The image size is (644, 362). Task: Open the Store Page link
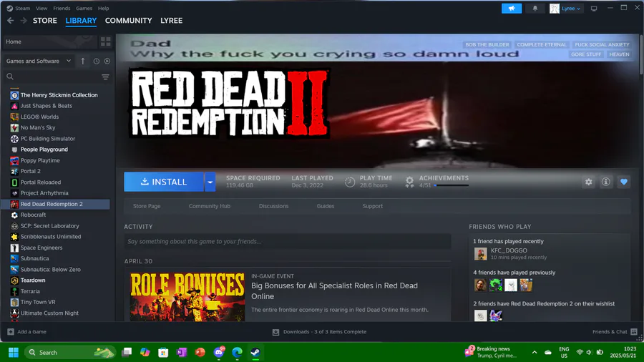tap(147, 206)
